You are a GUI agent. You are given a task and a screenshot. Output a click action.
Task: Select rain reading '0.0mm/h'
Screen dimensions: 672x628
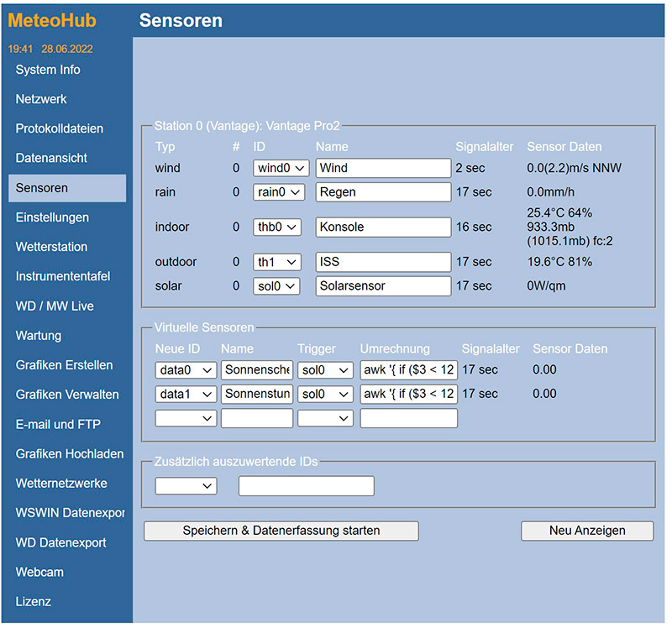click(550, 192)
